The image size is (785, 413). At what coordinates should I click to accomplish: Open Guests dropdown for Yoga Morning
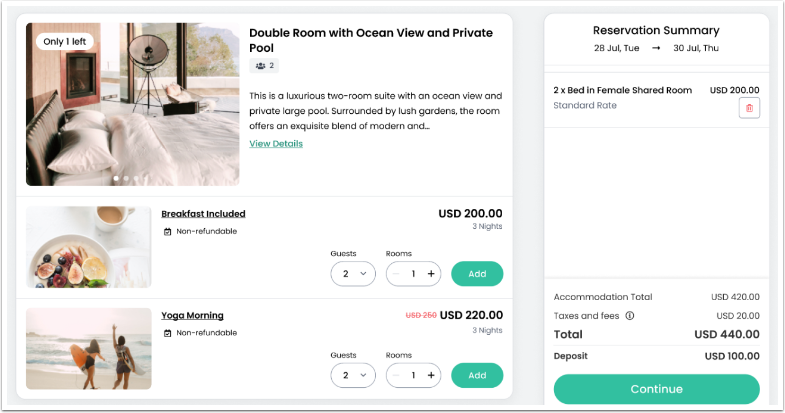[353, 376]
